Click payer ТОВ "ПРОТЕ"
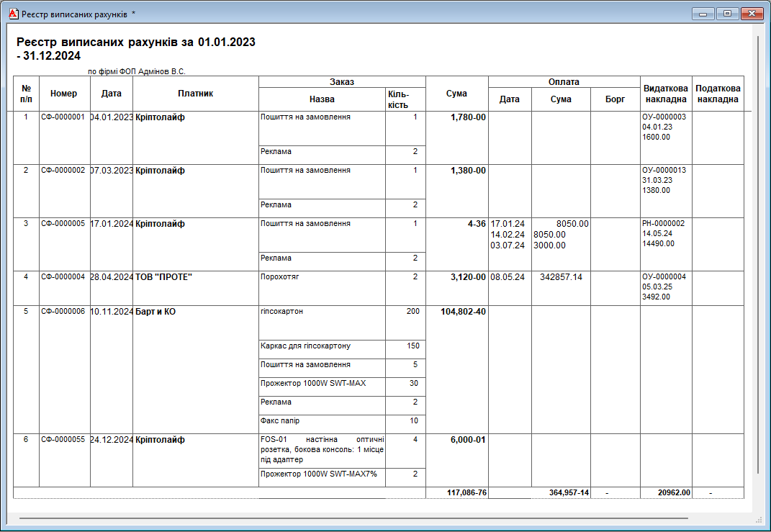This screenshot has width=771, height=532. coord(163,277)
